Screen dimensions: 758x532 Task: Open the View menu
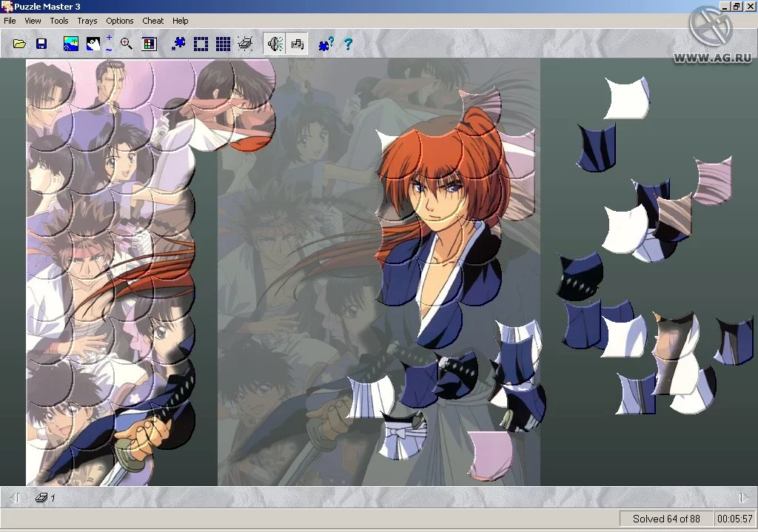point(33,21)
